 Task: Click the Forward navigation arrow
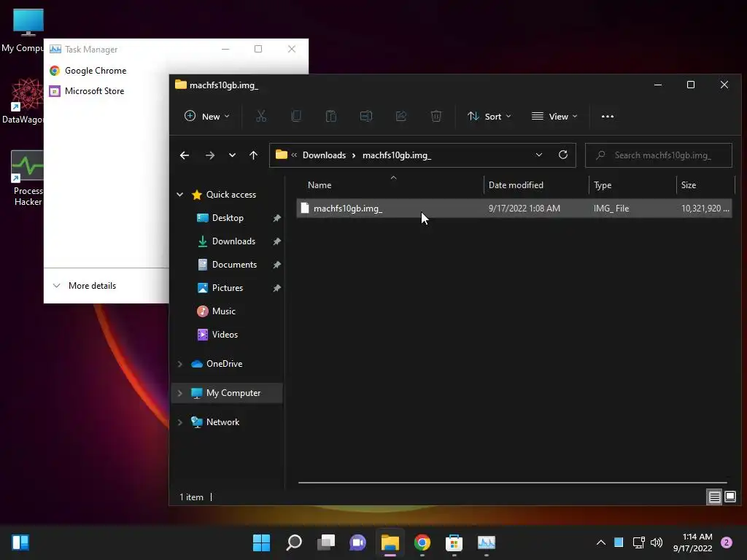pos(209,155)
